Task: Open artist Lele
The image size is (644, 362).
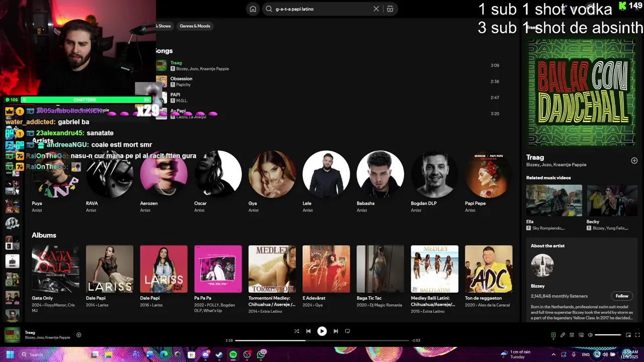Action: 326,174
